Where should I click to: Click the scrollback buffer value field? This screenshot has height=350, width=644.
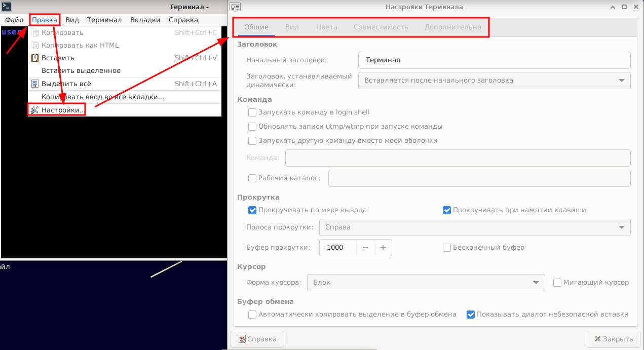338,247
